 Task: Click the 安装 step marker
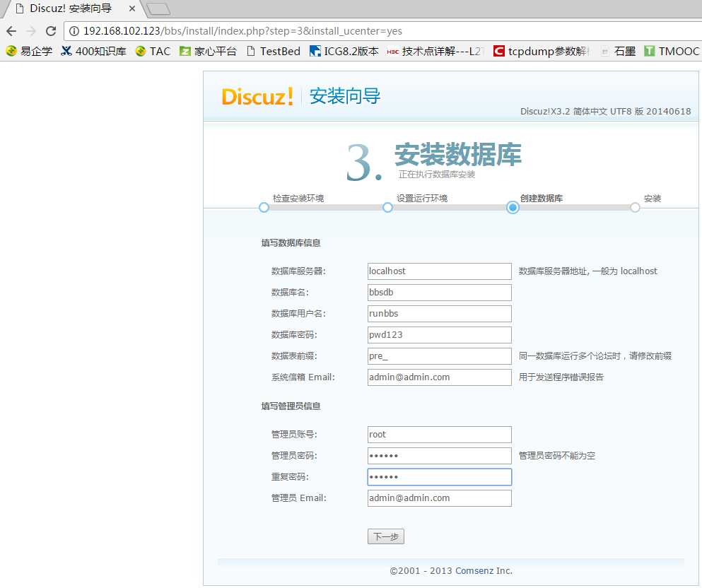635,208
